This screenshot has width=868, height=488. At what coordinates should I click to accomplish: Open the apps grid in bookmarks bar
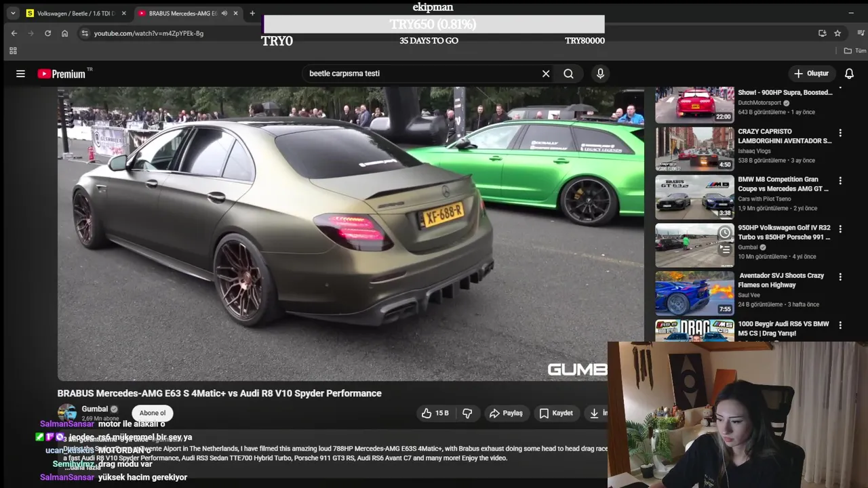point(13,51)
